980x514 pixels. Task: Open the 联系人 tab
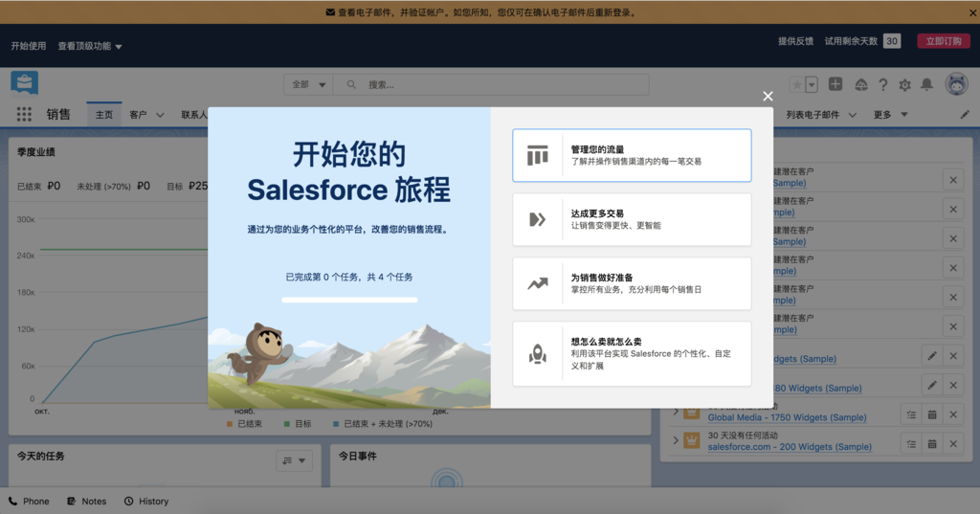(193, 115)
